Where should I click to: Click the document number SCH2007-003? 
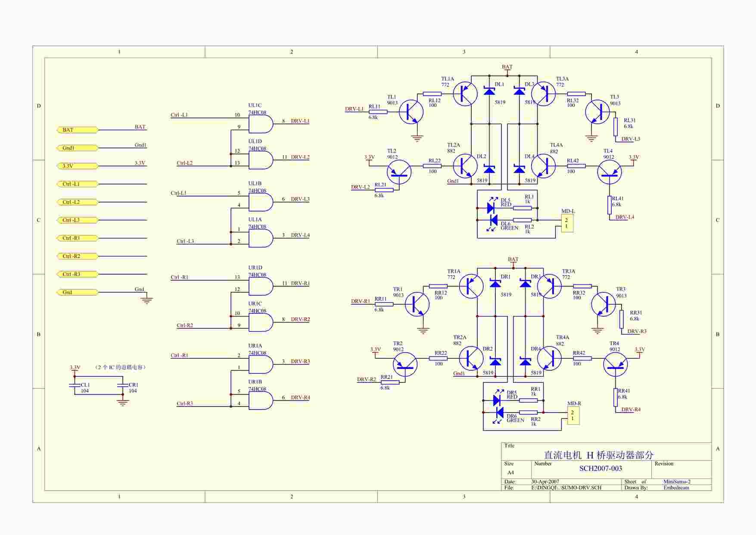point(600,469)
